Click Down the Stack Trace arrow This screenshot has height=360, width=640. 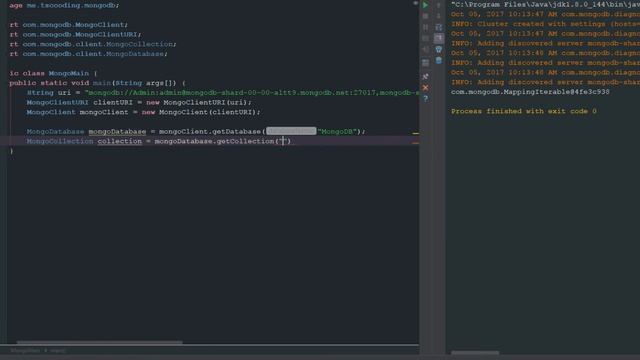tap(439, 16)
